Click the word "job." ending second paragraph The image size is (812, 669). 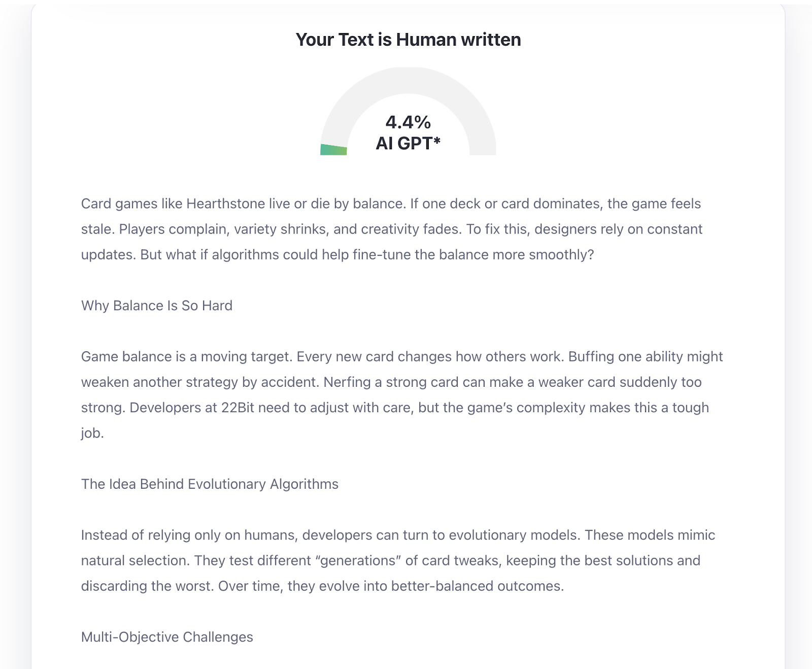coord(92,433)
